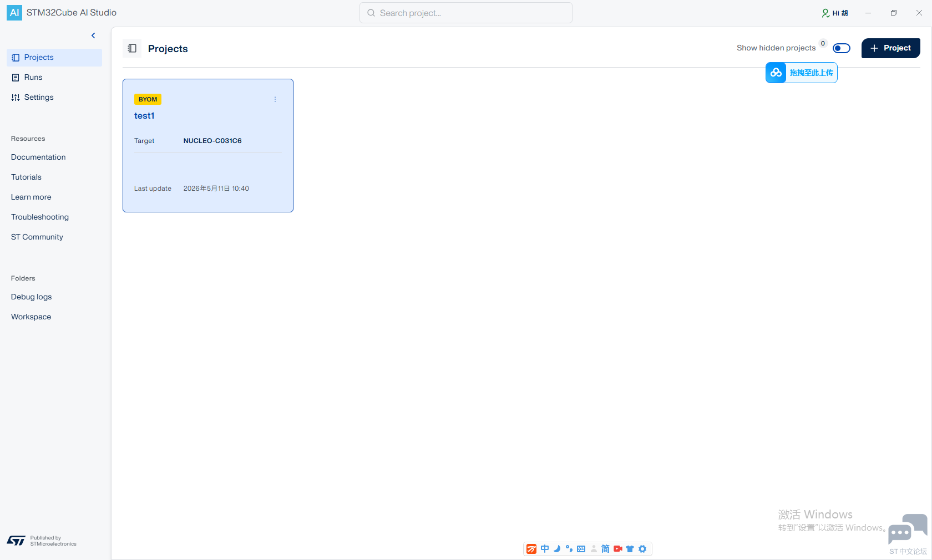
Task: Click the Learn more link
Action: [x=31, y=197]
